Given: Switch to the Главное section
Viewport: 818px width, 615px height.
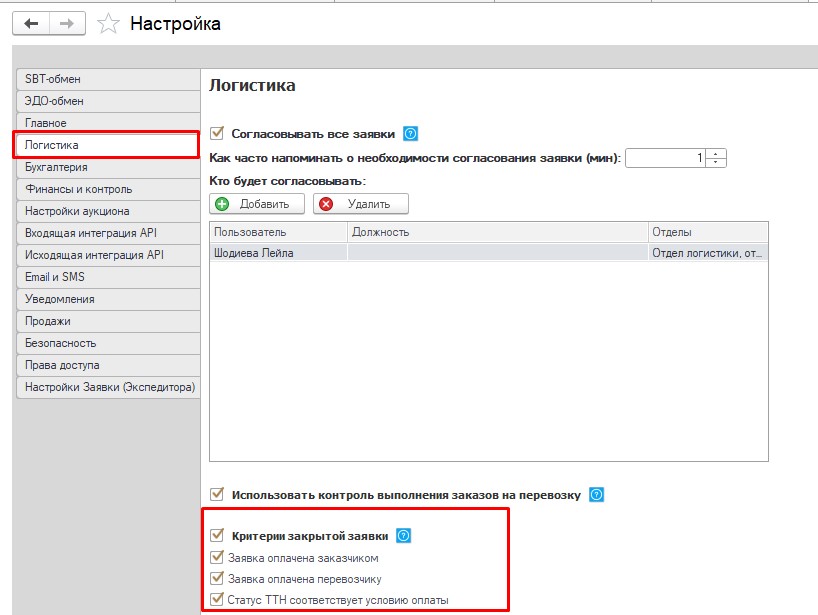Looking at the screenshot, I should (x=109, y=123).
